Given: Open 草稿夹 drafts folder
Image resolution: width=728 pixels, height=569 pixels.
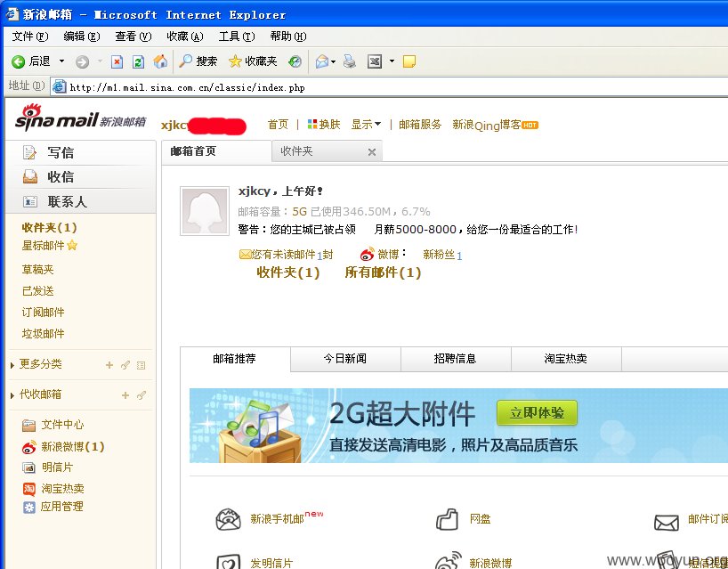Looking at the screenshot, I should (x=38, y=270).
